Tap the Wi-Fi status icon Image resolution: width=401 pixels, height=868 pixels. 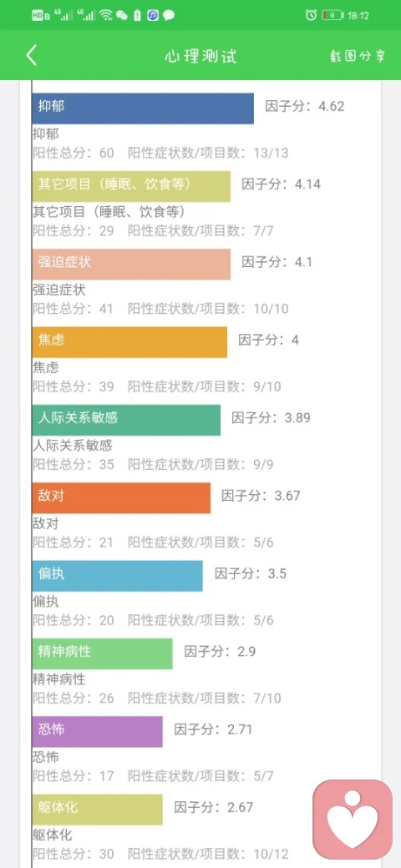[106, 15]
